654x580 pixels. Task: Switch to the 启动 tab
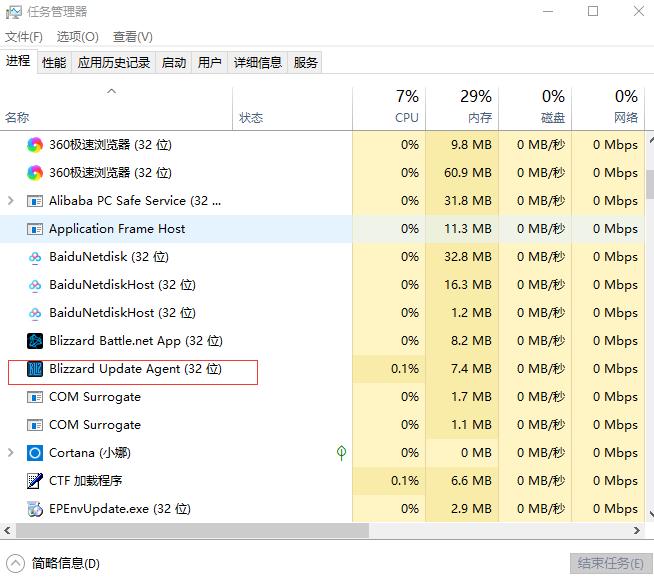click(174, 63)
